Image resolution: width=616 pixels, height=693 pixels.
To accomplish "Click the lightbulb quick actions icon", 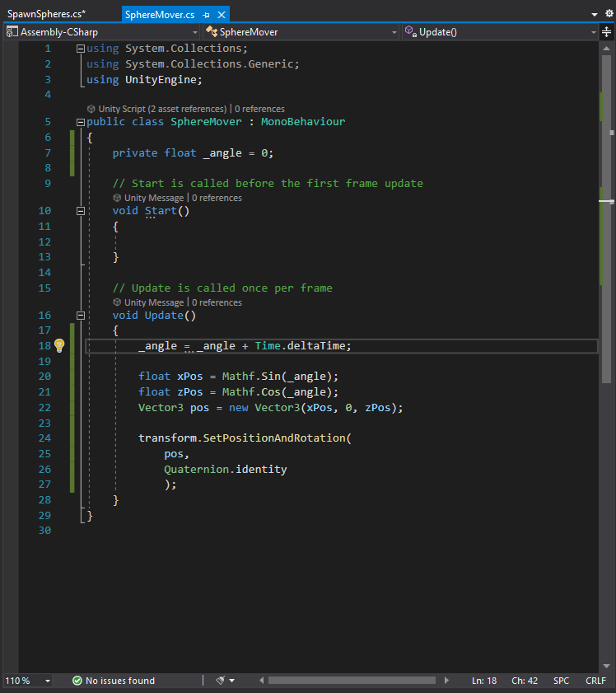I will [x=59, y=345].
